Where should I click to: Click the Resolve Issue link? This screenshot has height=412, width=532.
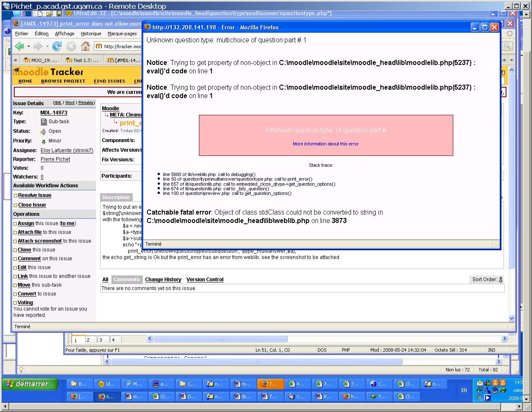[x=34, y=195]
